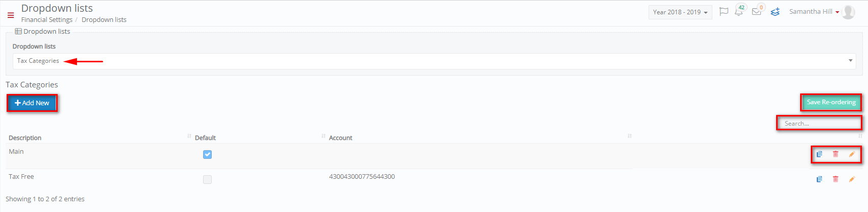Screen dimensions: 868x212
Task: Open the notifications bell with 42 badge
Action: (x=739, y=11)
